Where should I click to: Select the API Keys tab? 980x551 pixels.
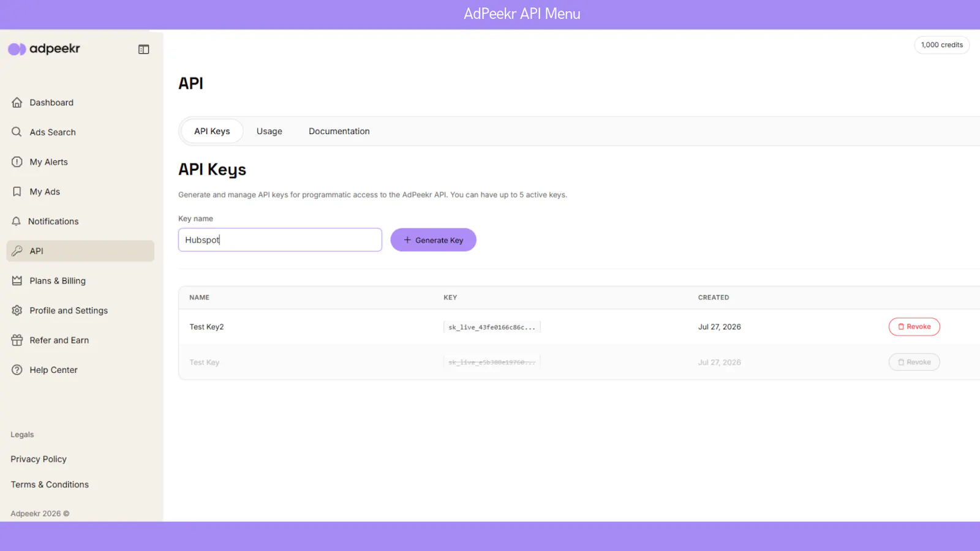pyautogui.click(x=212, y=131)
